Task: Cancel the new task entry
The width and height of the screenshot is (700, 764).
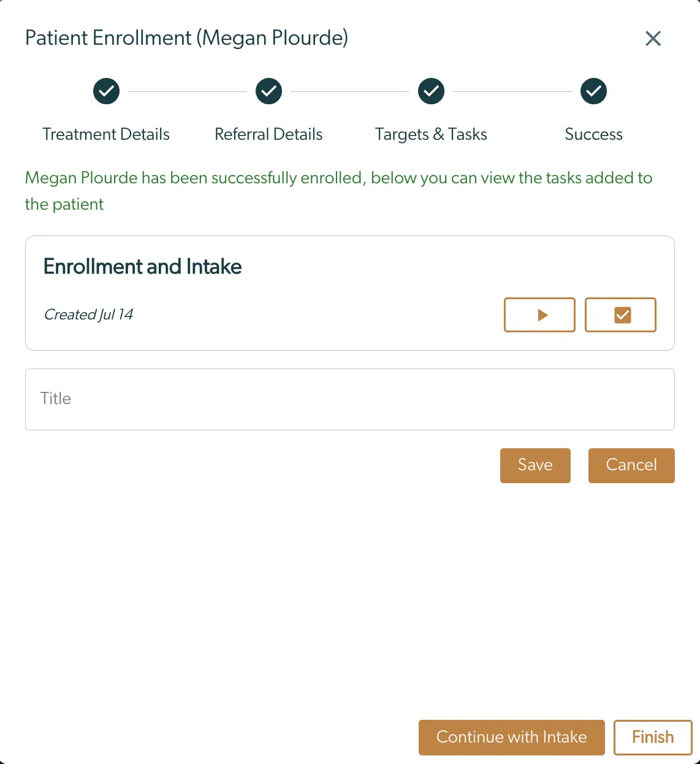Action: point(631,465)
